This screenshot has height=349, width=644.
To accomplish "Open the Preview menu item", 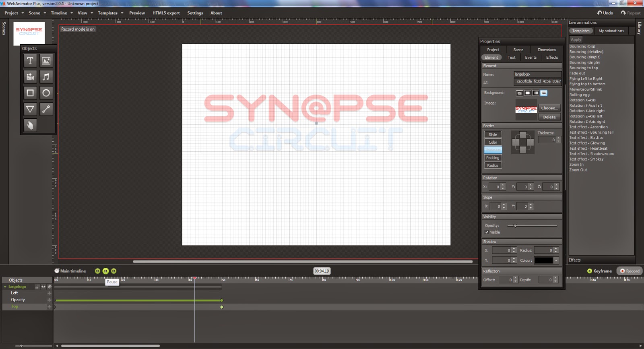I will 137,13.
